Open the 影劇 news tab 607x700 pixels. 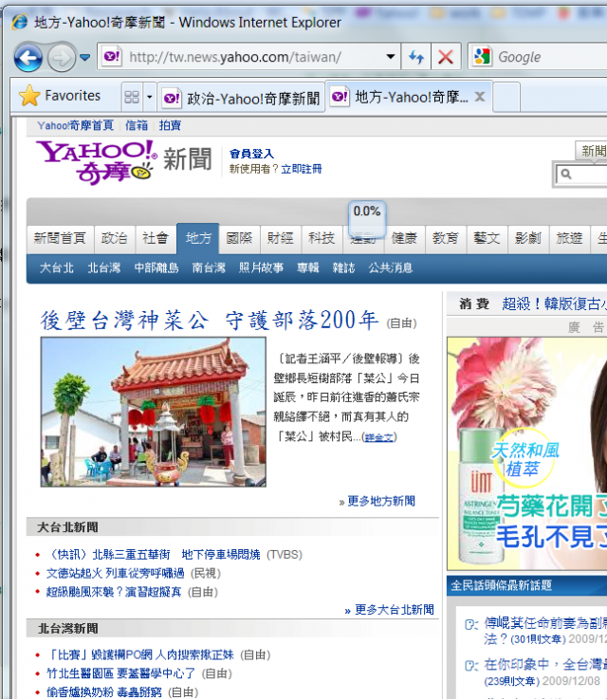[x=527, y=238]
